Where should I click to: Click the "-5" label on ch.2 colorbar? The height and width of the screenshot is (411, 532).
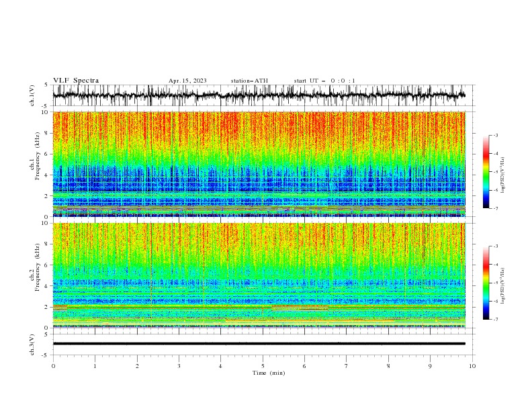point(495,283)
